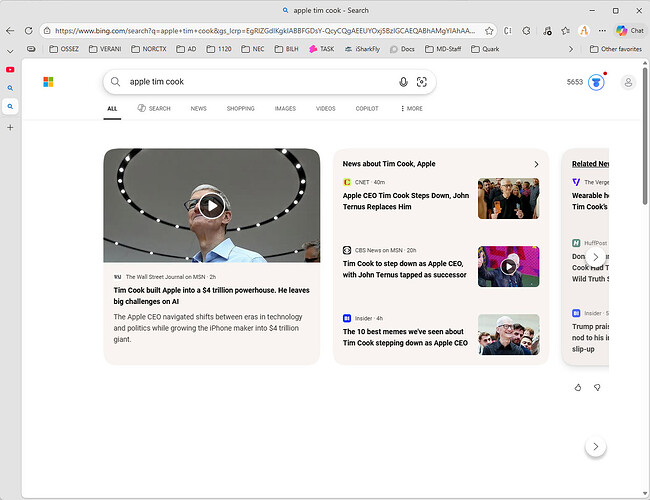The width and height of the screenshot is (650, 500).
Task: Switch to the VIDEOS tab
Action: [325, 109]
